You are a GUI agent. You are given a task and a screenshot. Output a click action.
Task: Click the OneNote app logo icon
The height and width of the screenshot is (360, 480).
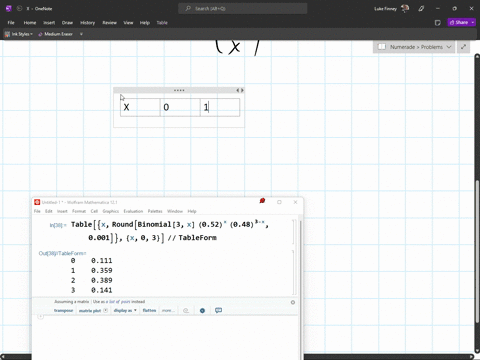click(9, 9)
